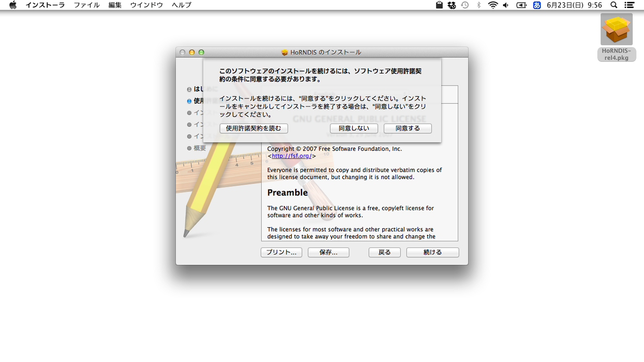Open the ヘルプ menu
Screen dimensions: 644x362
(x=181, y=5)
